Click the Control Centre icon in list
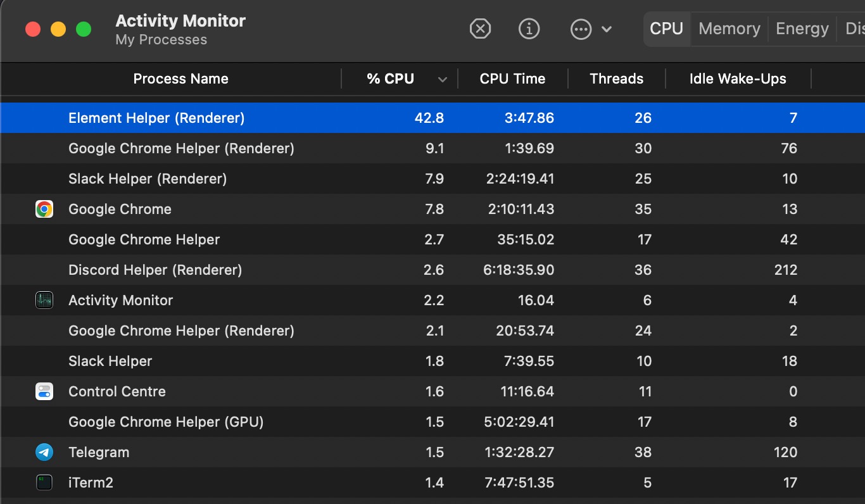Viewport: 865px width, 504px height. (x=44, y=391)
